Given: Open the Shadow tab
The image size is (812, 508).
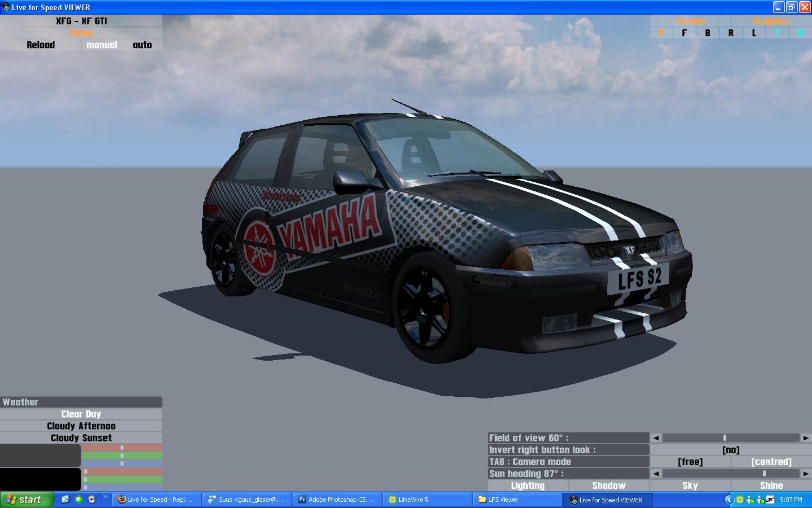Looking at the screenshot, I should click(609, 485).
